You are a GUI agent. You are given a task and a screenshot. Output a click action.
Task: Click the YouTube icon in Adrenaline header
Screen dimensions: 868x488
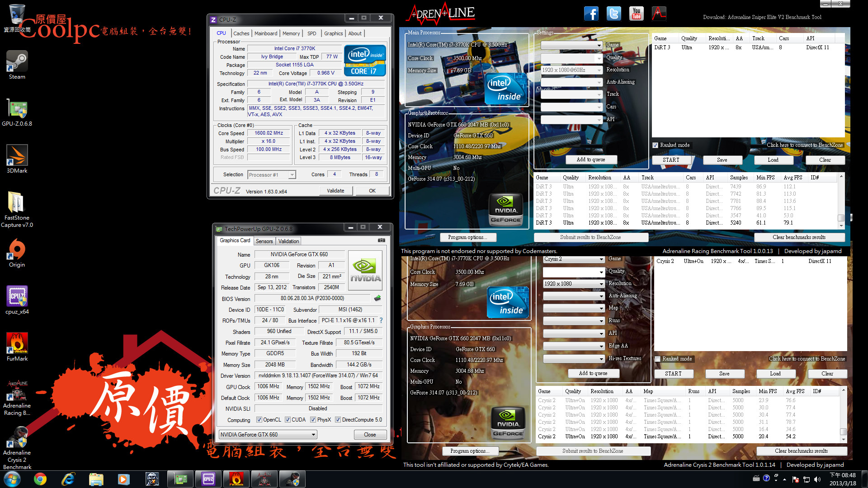pyautogui.click(x=636, y=14)
